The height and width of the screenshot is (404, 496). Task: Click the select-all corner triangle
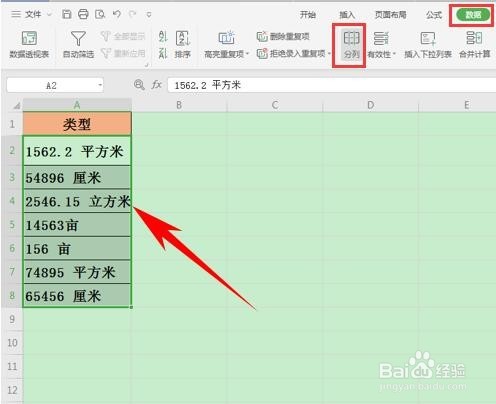[x=17, y=106]
